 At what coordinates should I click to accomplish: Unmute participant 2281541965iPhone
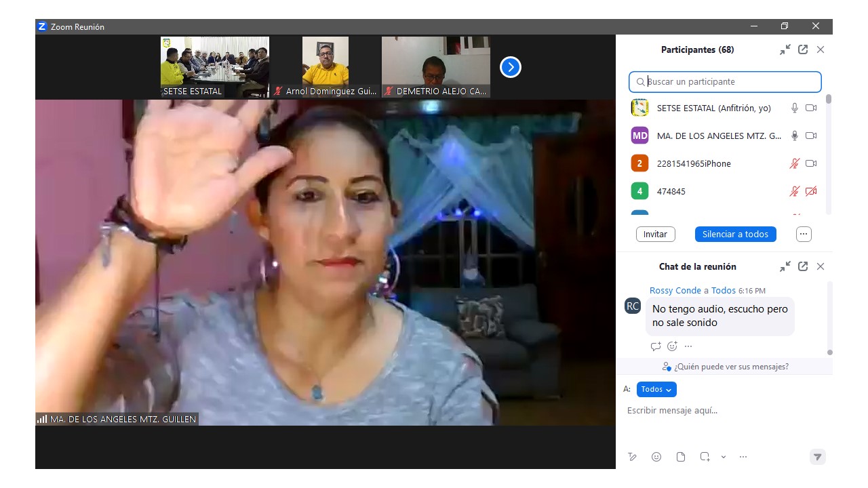[x=795, y=163]
